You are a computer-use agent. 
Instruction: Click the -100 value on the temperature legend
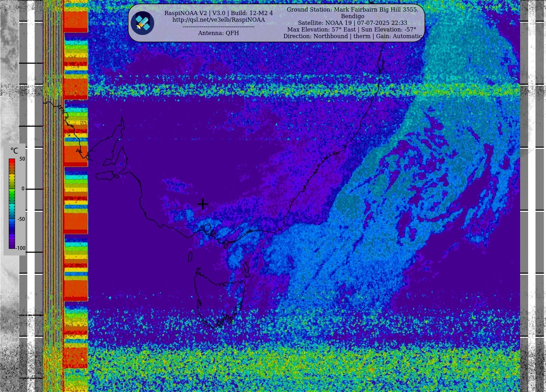click(x=21, y=248)
